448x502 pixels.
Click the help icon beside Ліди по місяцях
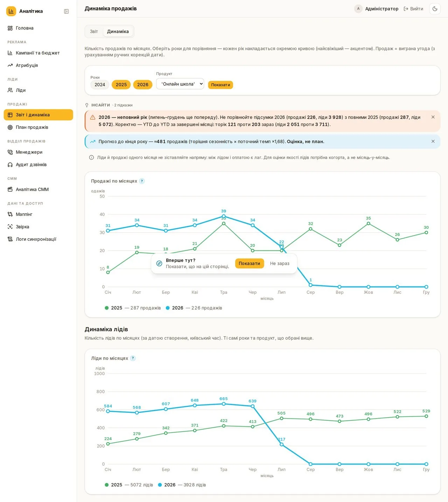[x=133, y=358]
